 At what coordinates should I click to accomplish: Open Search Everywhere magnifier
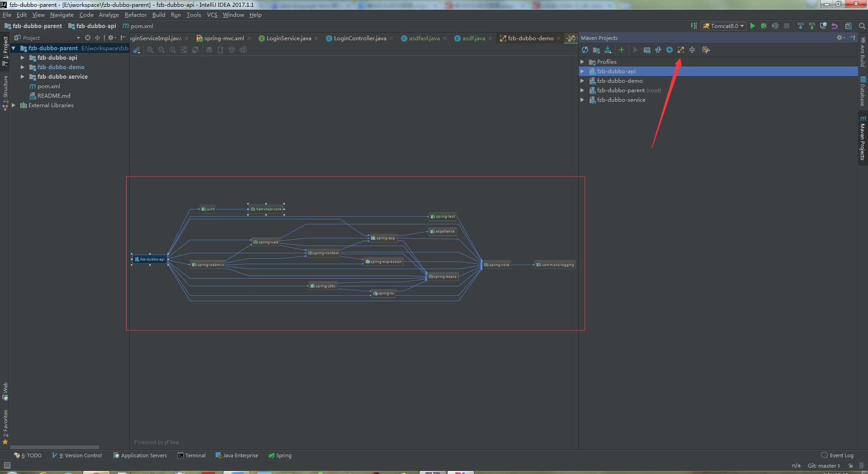coord(862,26)
